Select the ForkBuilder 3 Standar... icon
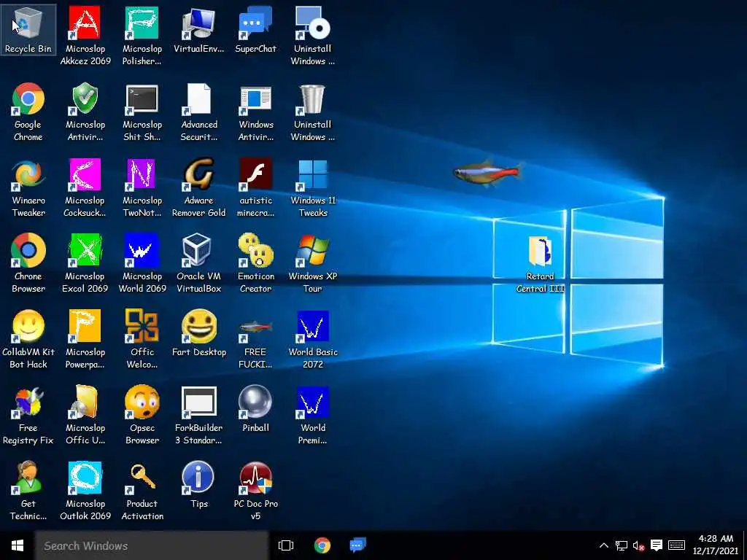Viewport: 747px width, 560px height. coord(198,415)
